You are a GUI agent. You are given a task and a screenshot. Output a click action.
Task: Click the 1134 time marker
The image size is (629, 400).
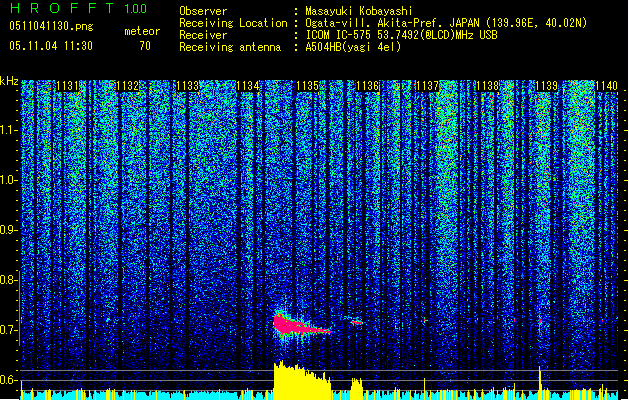248,86
